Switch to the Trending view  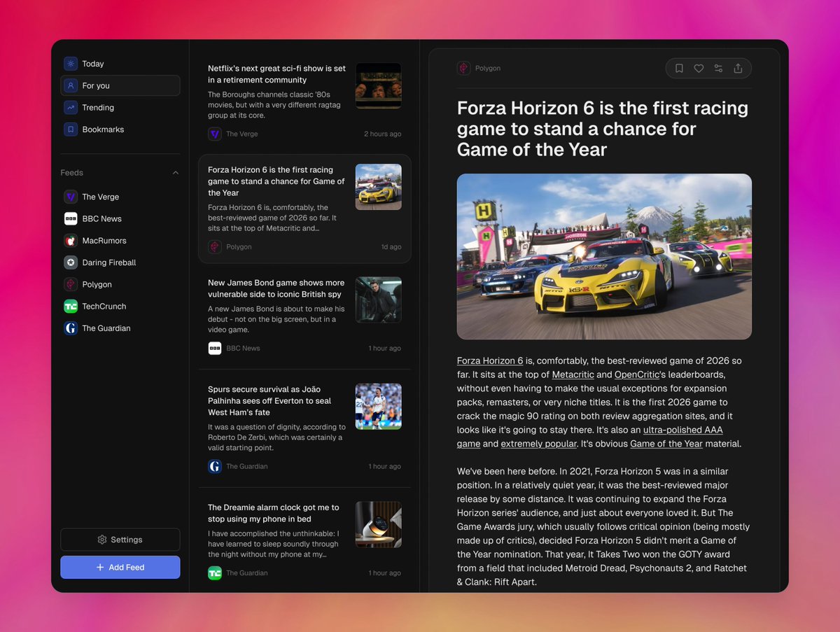[x=120, y=107]
